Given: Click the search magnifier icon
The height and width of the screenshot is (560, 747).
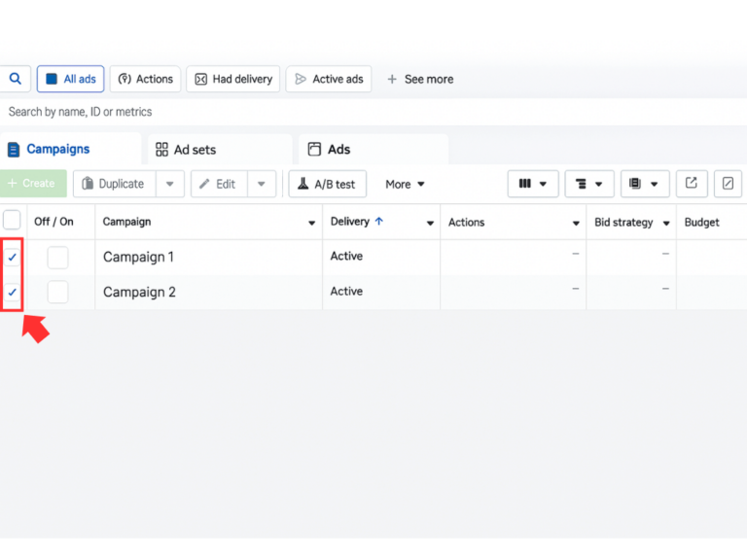Looking at the screenshot, I should 16,79.
